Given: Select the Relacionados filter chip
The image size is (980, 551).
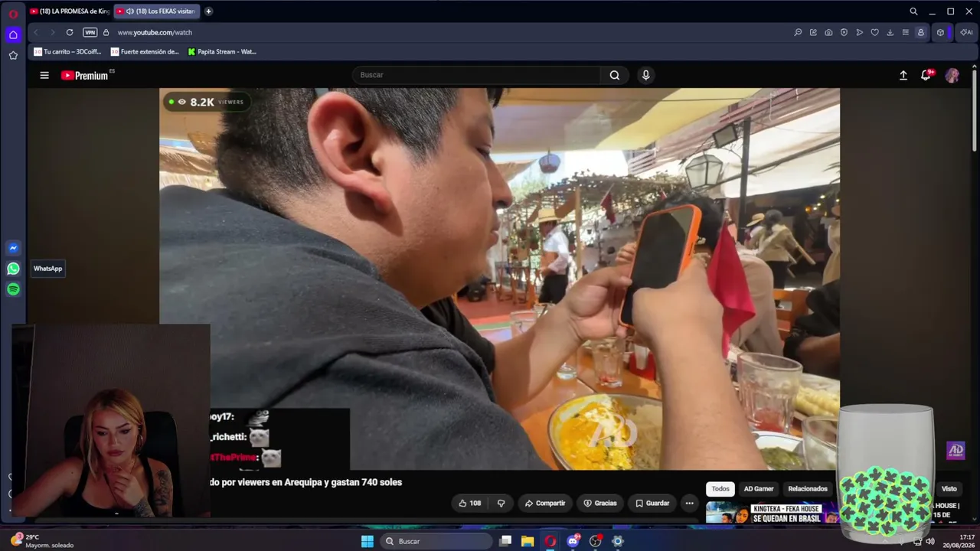Looking at the screenshot, I should tap(808, 489).
